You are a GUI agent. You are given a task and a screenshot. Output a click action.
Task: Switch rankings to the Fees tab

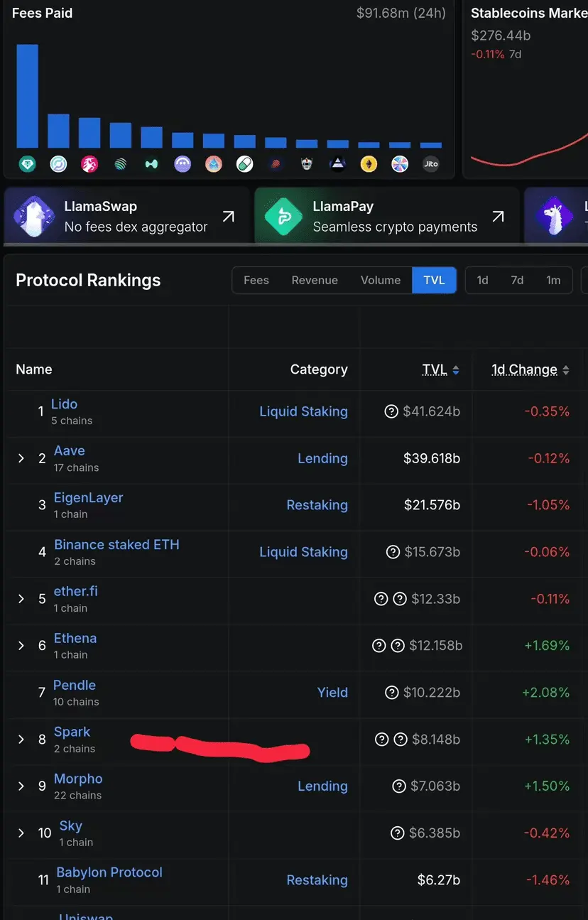[x=256, y=280]
